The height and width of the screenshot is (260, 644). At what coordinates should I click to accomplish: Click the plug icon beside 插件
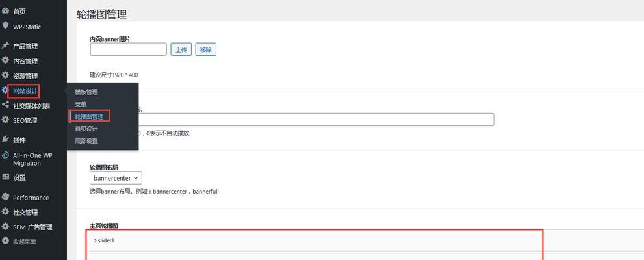point(5,140)
